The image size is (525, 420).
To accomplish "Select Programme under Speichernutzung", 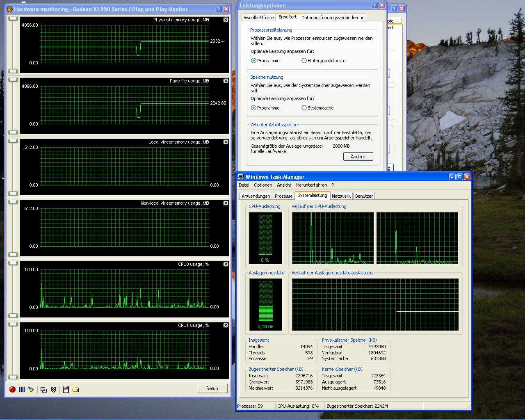I will click(x=265, y=108).
